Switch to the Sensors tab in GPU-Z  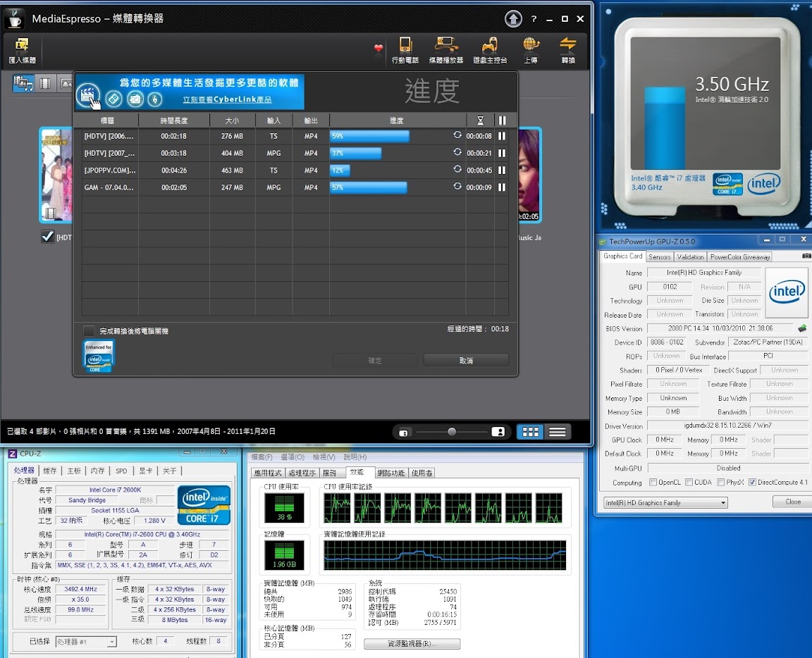point(659,257)
